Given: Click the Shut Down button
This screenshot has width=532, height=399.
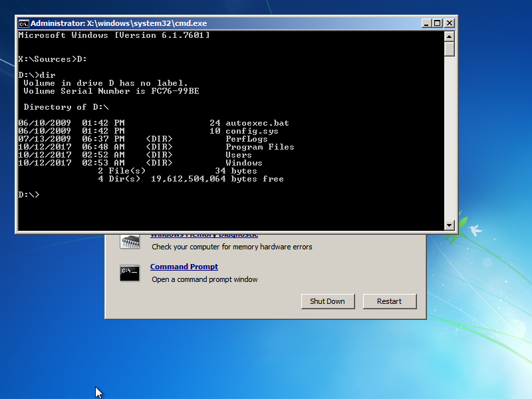Looking at the screenshot, I should pyautogui.click(x=328, y=301).
